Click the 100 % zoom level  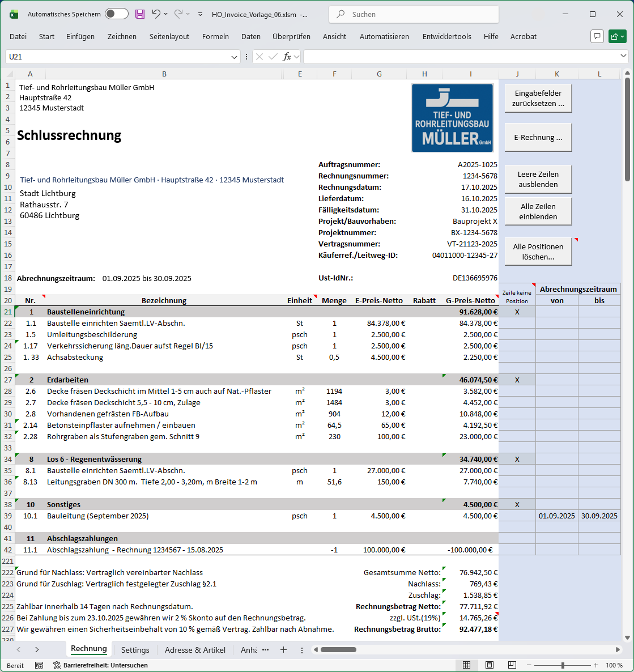tap(614, 665)
